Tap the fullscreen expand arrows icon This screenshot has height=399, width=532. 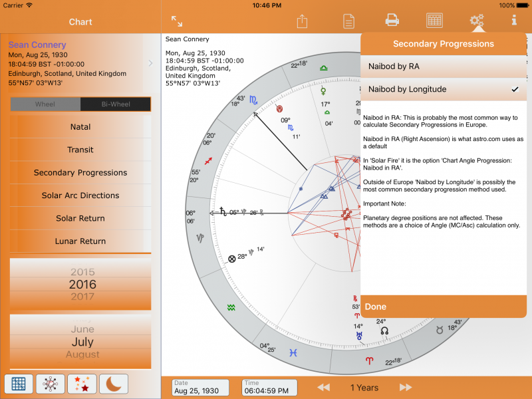pos(177,21)
